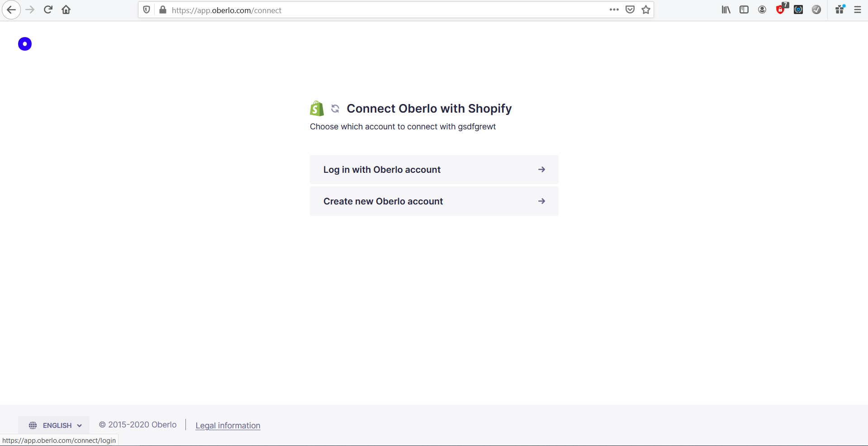Go back to the previous page
This screenshot has height=446, width=868.
pos(11,10)
